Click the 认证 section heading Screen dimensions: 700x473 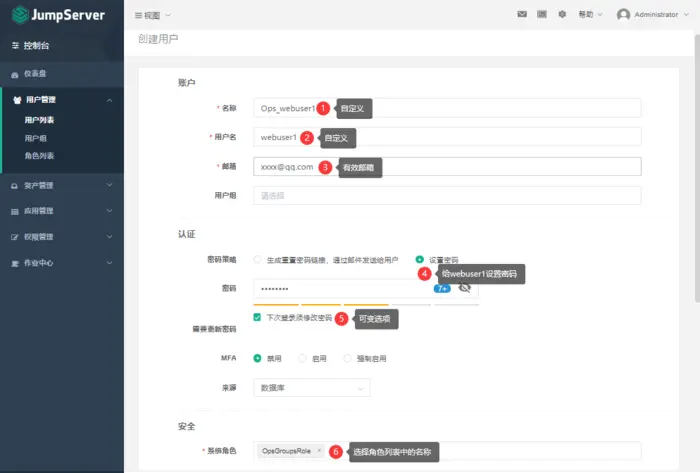[x=187, y=234]
